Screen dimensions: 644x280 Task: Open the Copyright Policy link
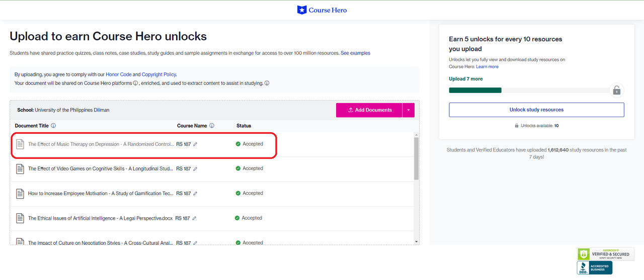[x=158, y=74]
